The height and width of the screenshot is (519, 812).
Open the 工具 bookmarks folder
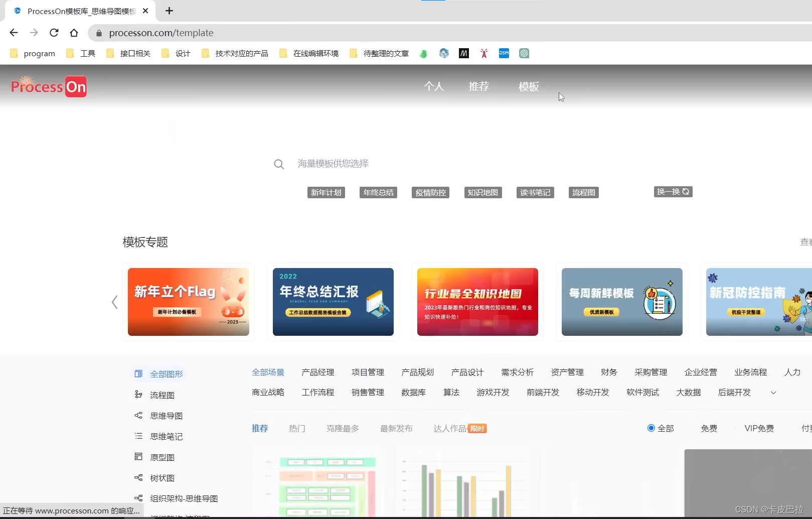[x=81, y=53]
